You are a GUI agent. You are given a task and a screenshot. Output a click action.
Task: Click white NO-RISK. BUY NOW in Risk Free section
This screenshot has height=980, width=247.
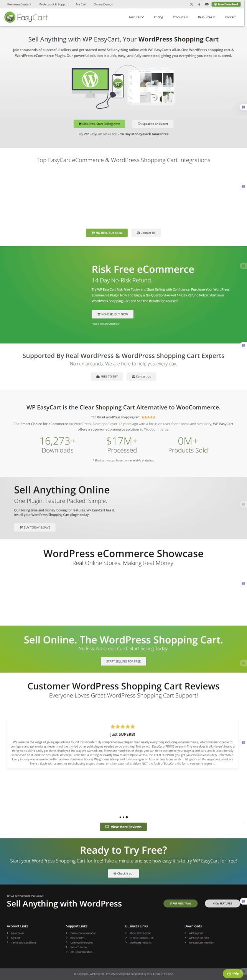click(112, 314)
